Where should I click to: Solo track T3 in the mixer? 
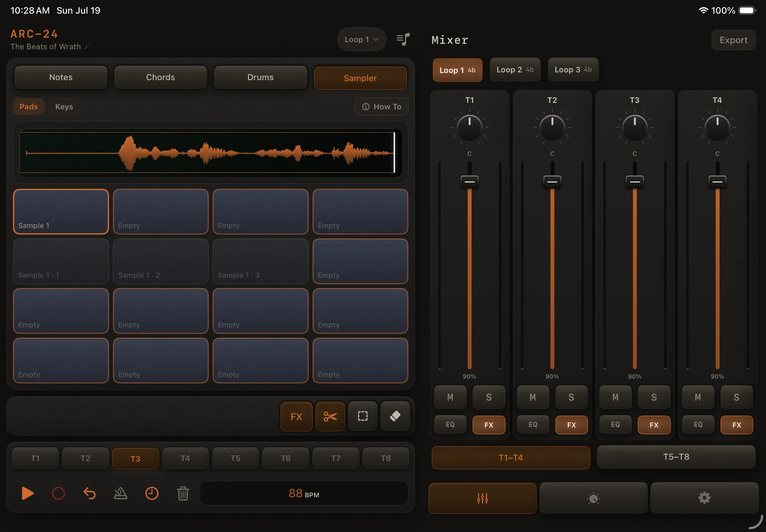[654, 397]
